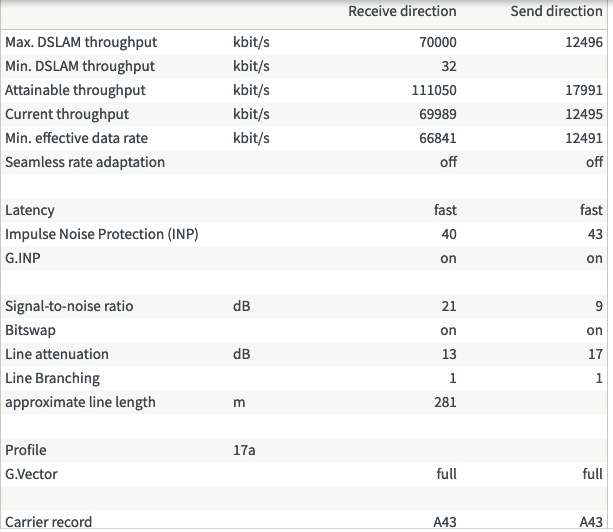Select the Attainable throughput label
Screen dimensions: 613x532
point(75,90)
